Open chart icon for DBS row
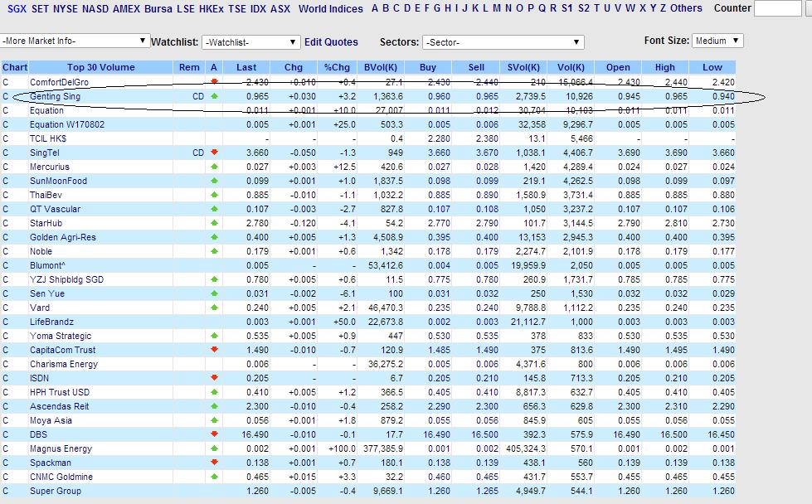 pyautogui.click(x=6, y=434)
